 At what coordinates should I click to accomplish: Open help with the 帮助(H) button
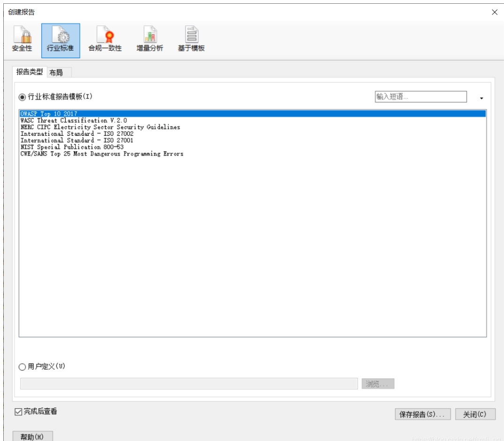[32, 436]
